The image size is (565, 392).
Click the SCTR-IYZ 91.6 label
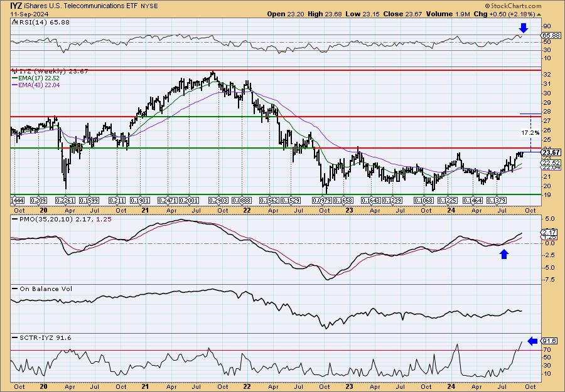(x=45, y=337)
